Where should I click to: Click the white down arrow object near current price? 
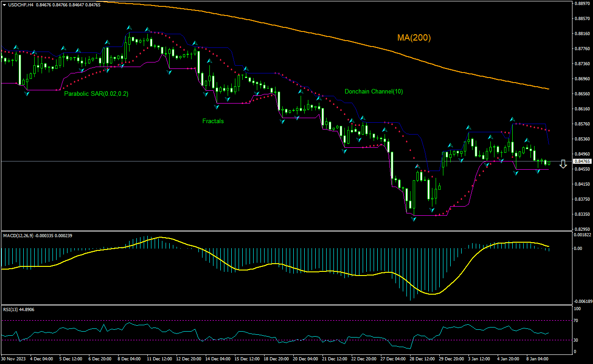tap(563, 164)
